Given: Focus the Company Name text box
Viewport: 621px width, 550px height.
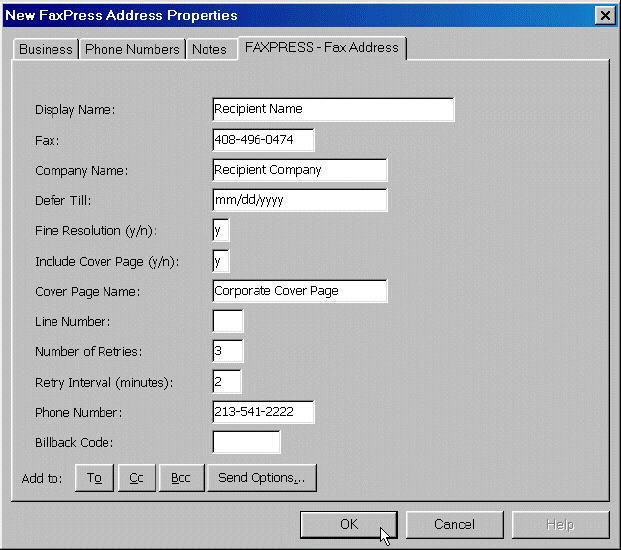Looking at the screenshot, I should point(299,170).
